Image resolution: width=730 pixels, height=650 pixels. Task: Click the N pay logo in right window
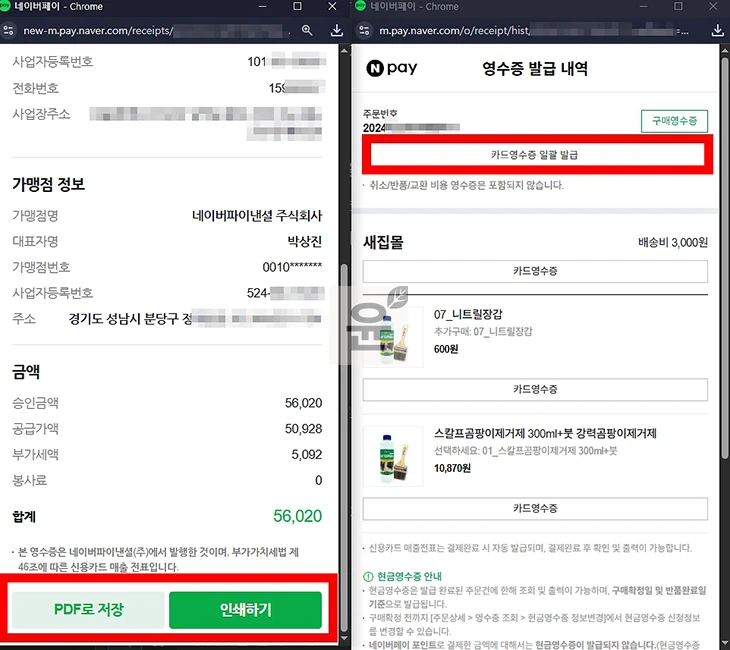[392, 68]
